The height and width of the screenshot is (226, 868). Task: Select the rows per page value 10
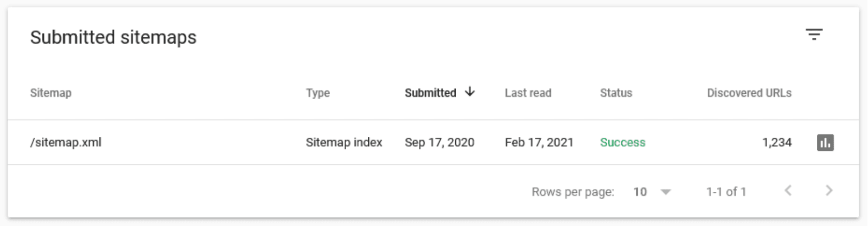coord(640,192)
